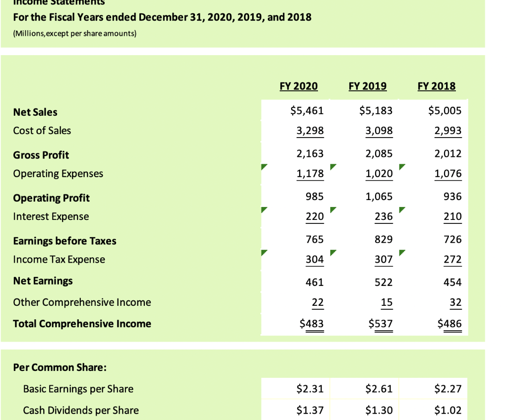This screenshot has width=508, height=420.
Task: Select the FY 2020 column header
Action: (298, 86)
